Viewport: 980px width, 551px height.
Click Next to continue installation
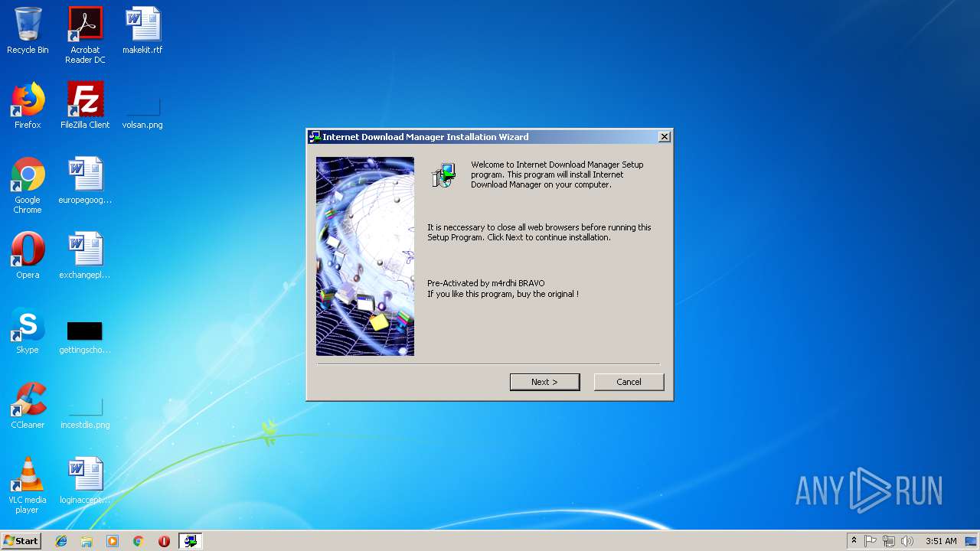click(x=544, y=382)
